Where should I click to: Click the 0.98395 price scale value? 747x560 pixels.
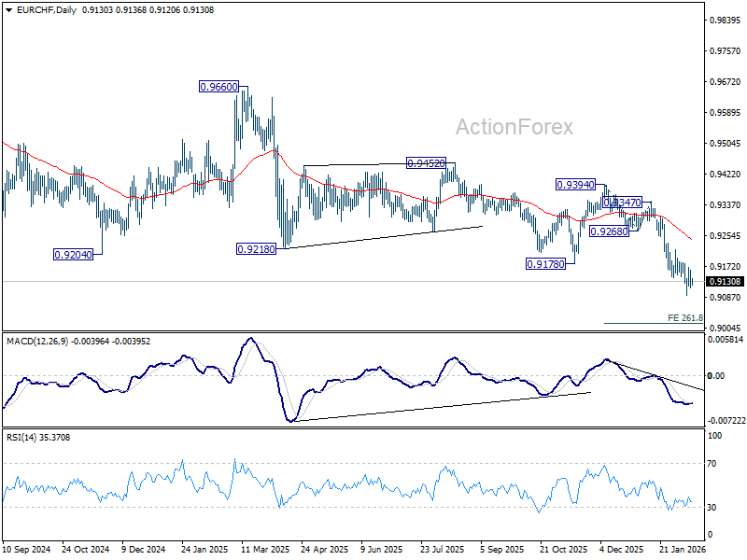click(726, 20)
